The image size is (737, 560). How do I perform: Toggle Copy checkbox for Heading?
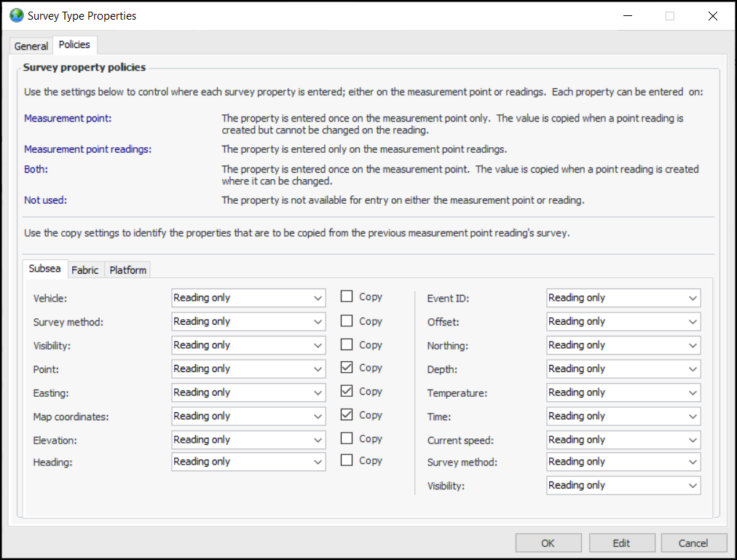[347, 461]
